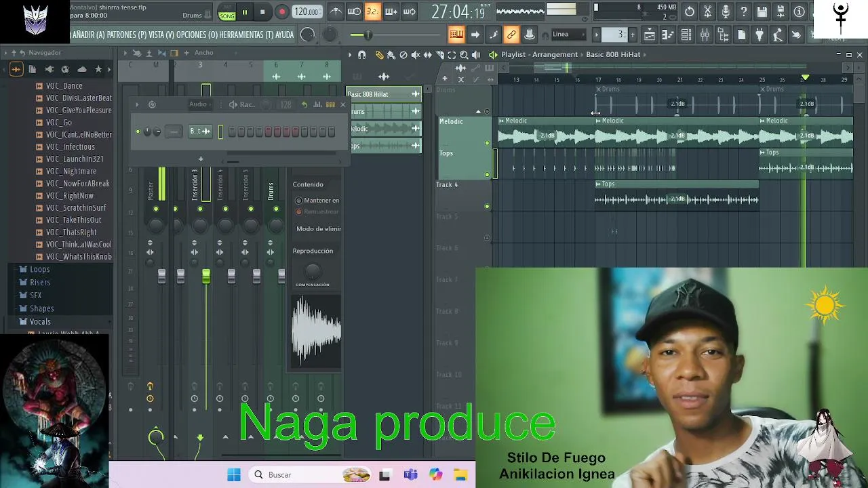Select the Mute tool in the Playlist
The width and height of the screenshot is (868, 488).
point(416,55)
